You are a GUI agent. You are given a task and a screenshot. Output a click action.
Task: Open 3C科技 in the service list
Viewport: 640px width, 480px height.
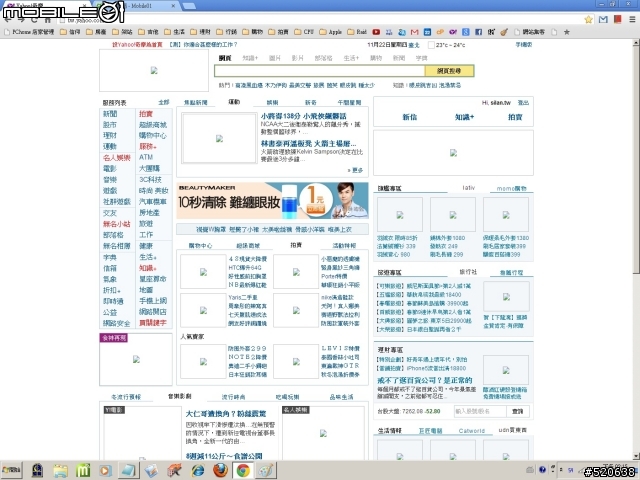[x=150, y=180]
